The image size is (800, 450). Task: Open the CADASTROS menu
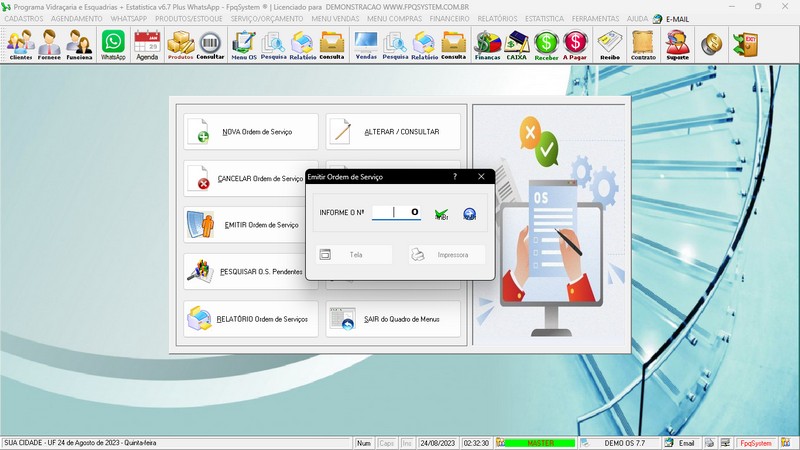pos(23,19)
